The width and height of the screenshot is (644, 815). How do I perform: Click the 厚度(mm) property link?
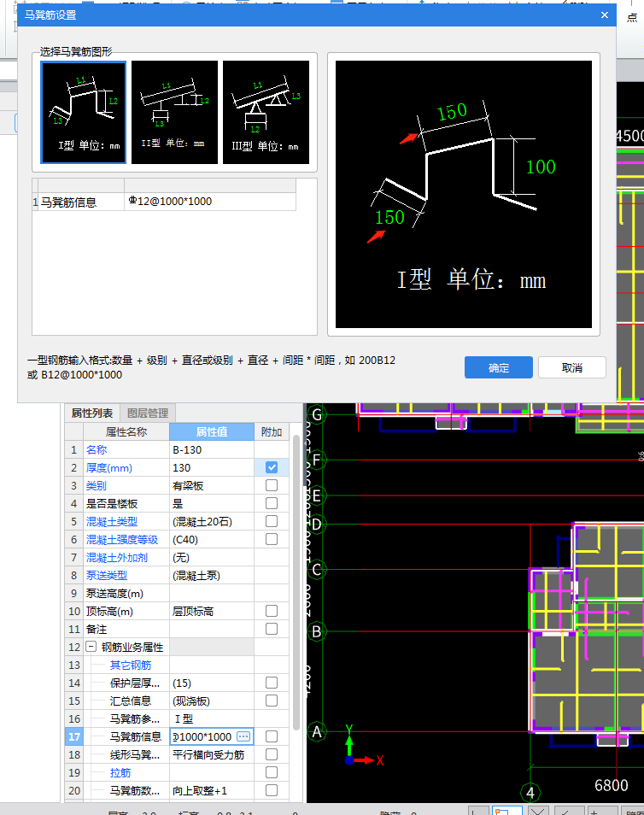(109, 468)
